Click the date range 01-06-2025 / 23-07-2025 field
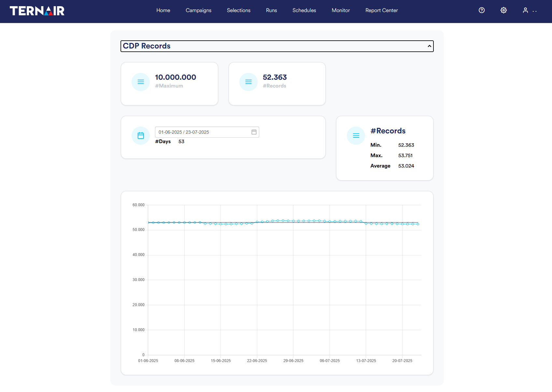The image size is (552, 392). click(x=207, y=132)
